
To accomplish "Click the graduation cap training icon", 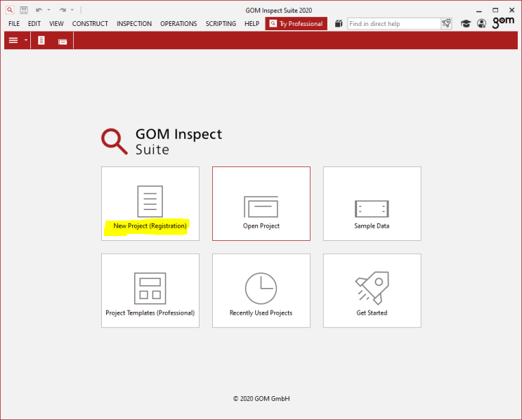I will point(466,24).
